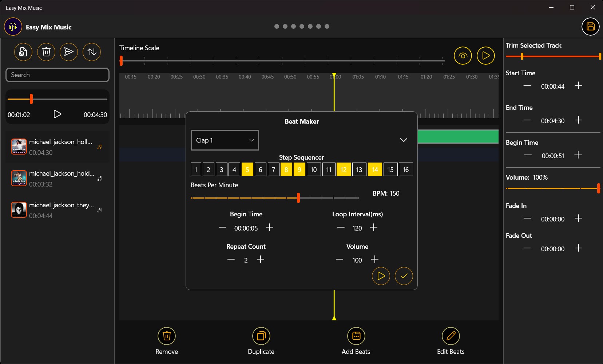Select the export/send icon in the sidebar
Viewport: 603px width, 364px height.
[x=69, y=52]
